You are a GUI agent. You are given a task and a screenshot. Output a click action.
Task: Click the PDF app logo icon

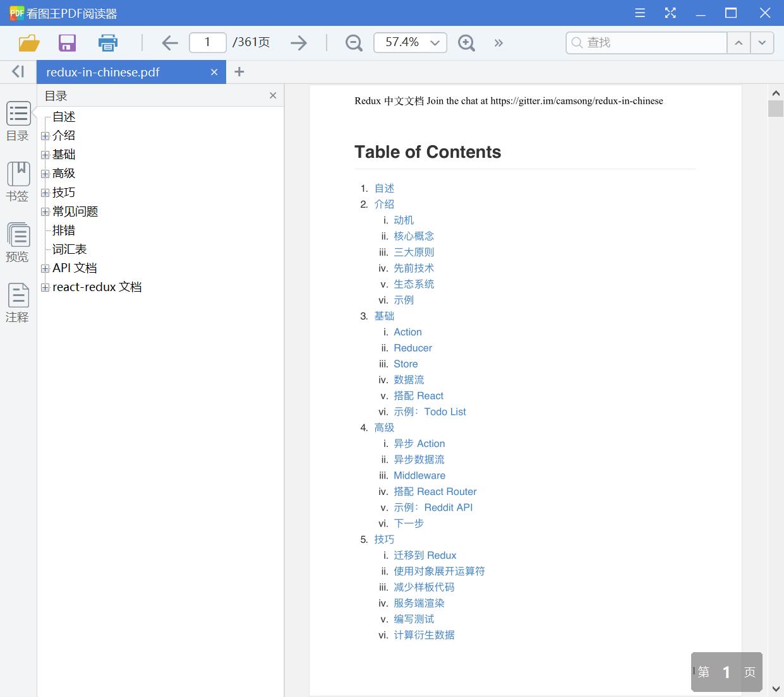(x=16, y=13)
